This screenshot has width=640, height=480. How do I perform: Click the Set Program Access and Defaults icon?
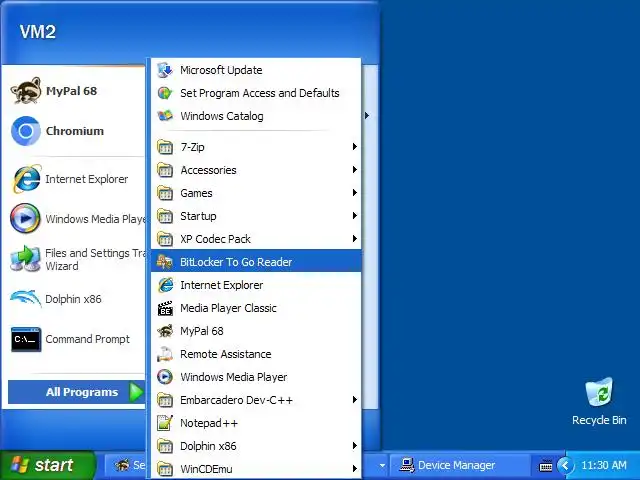[165, 93]
